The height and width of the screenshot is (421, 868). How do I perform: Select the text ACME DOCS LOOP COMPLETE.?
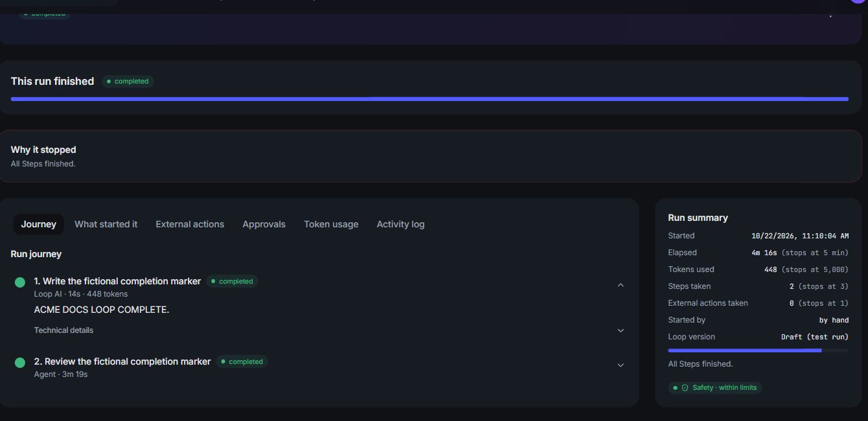102,310
